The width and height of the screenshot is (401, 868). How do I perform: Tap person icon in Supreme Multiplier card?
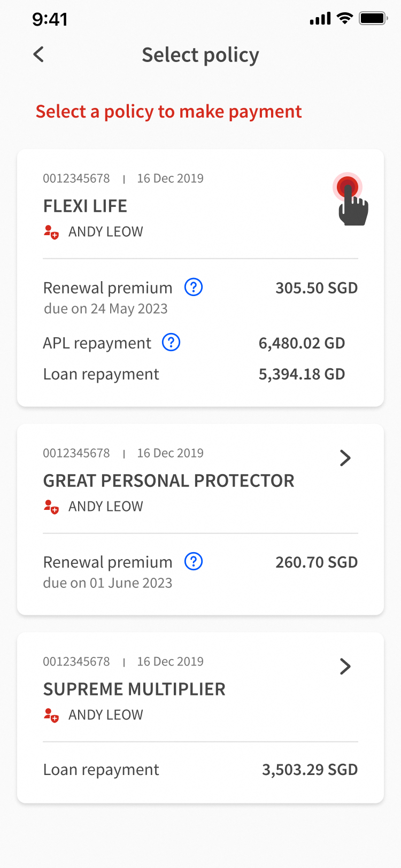[51, 715]
